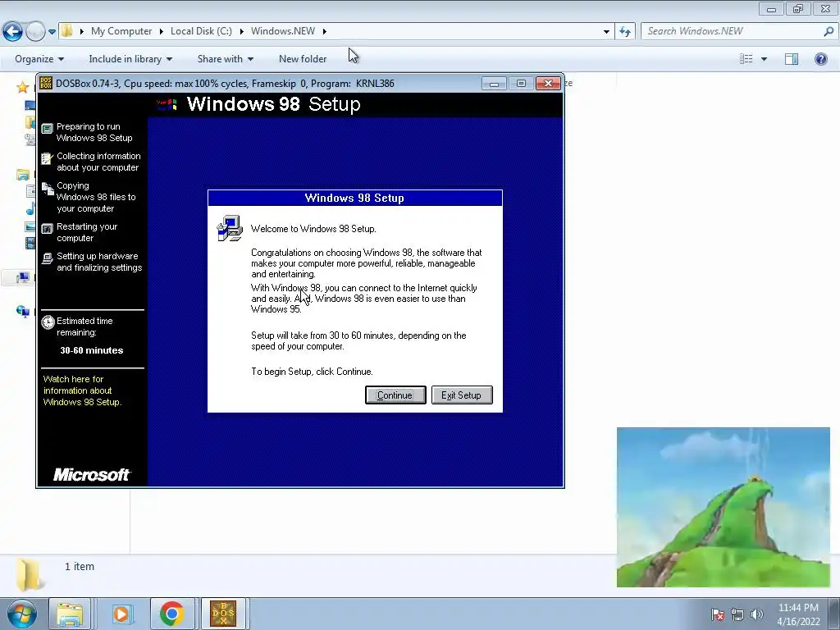Click the green mountain video thumbnail
The image size is (840, 630).
pyautogui.click(x=724, y=507)
